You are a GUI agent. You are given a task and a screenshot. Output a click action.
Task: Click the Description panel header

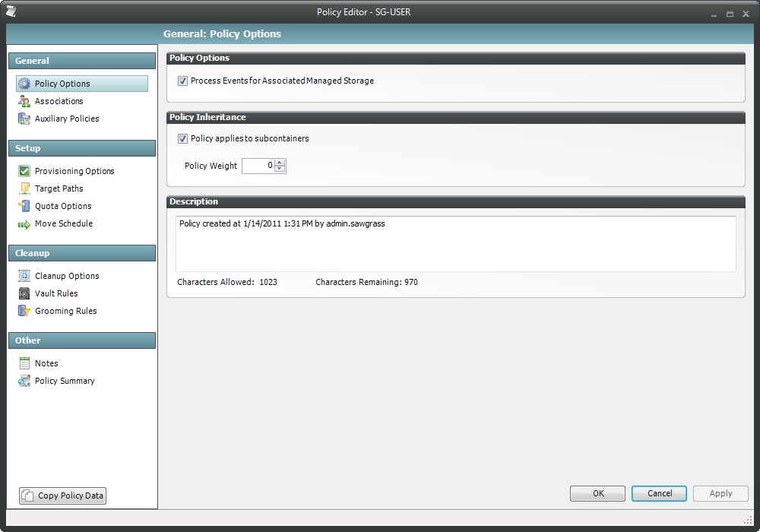455,201
